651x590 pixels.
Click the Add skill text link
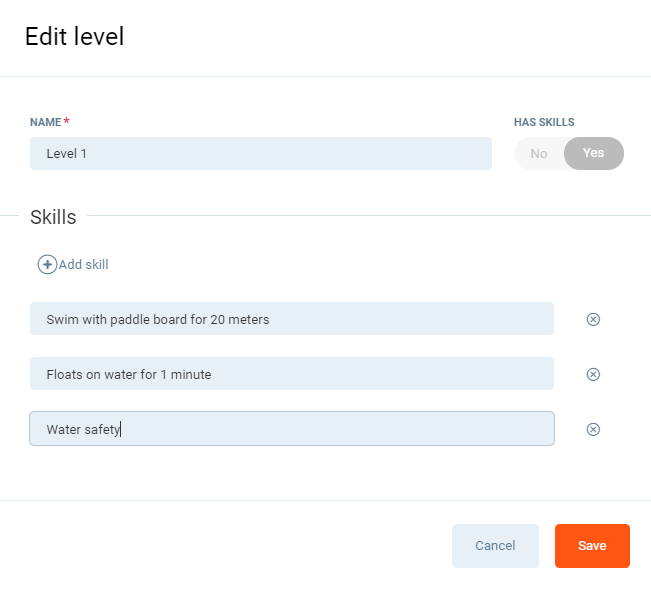[x=84, y=265]
